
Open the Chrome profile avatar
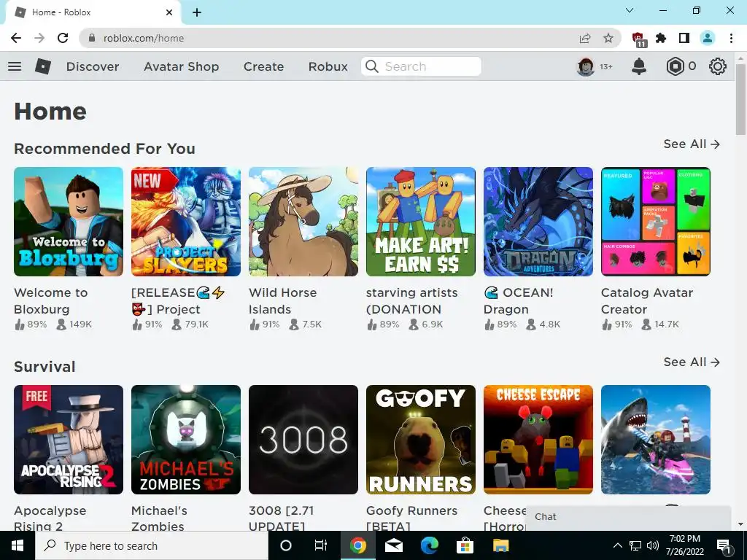click(708, 38)
